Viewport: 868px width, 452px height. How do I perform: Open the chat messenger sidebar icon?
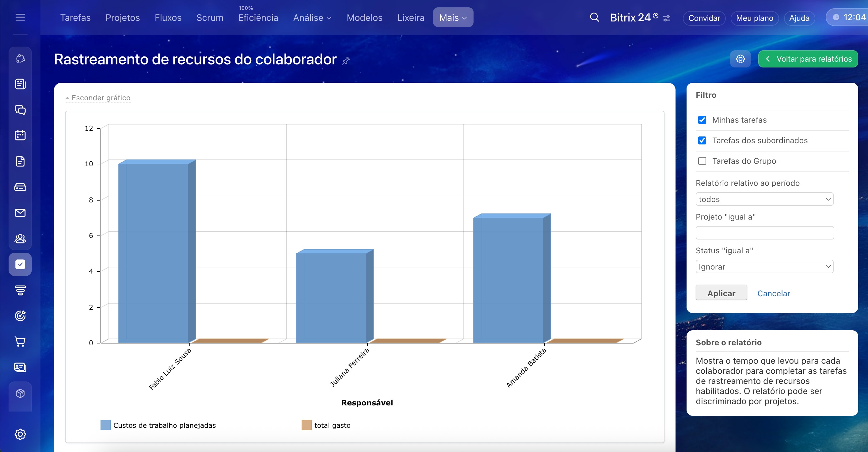point(20,110)
